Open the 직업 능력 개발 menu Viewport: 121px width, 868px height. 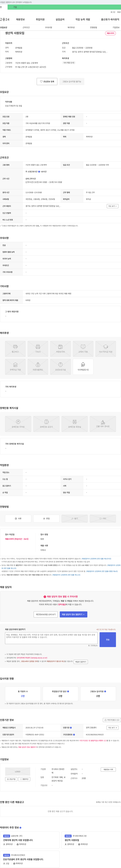(x=83, y=20)
